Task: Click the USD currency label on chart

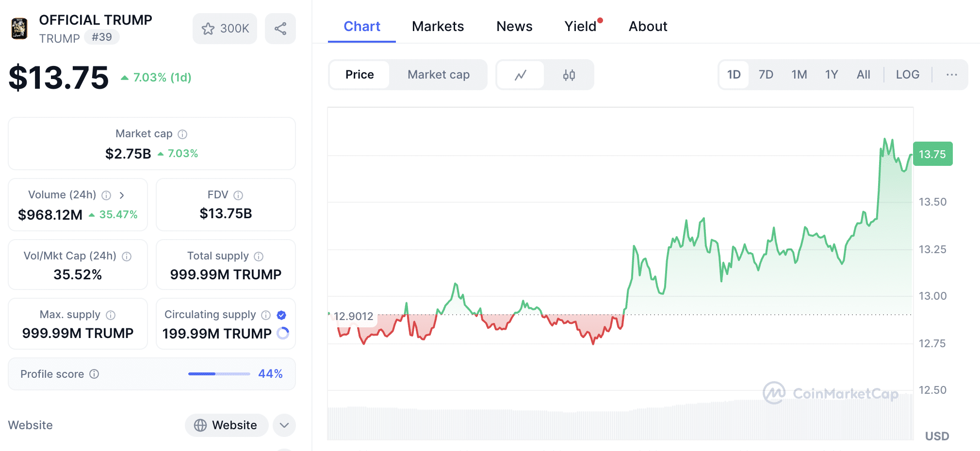Action: click(937, 436)
